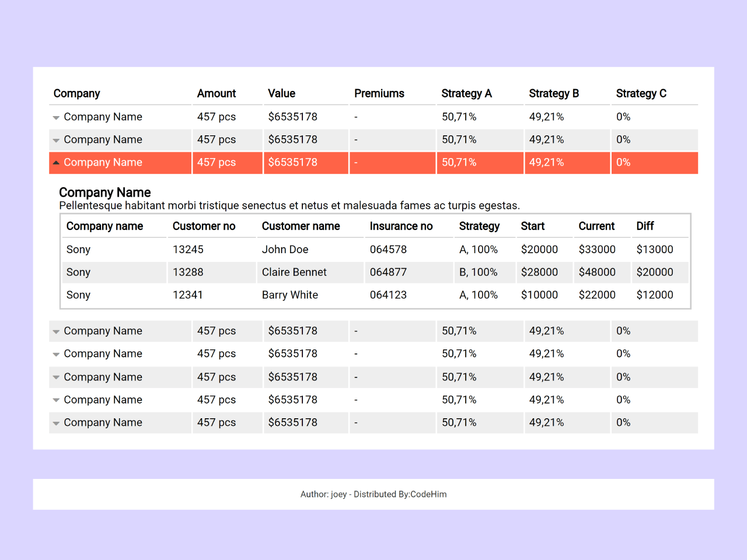This screenshot has height=560, width=747.
Task: Click the CodeHim footer link
Action: [429, 494]
